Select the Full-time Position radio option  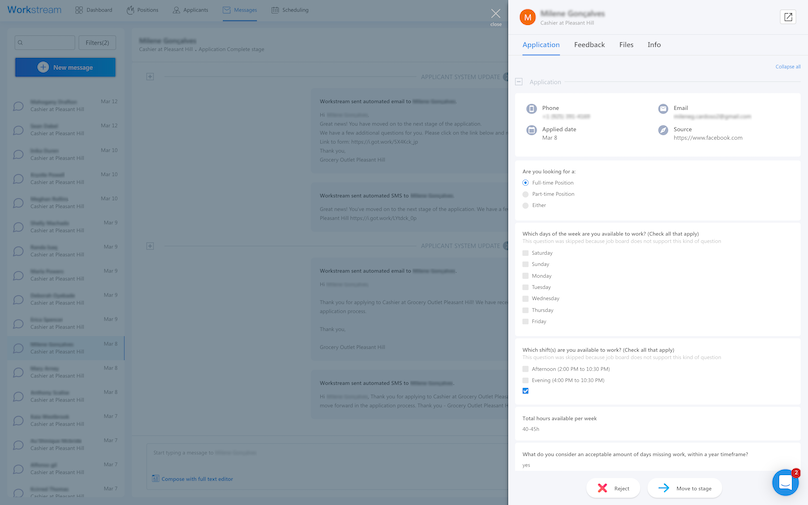[526, 183]
